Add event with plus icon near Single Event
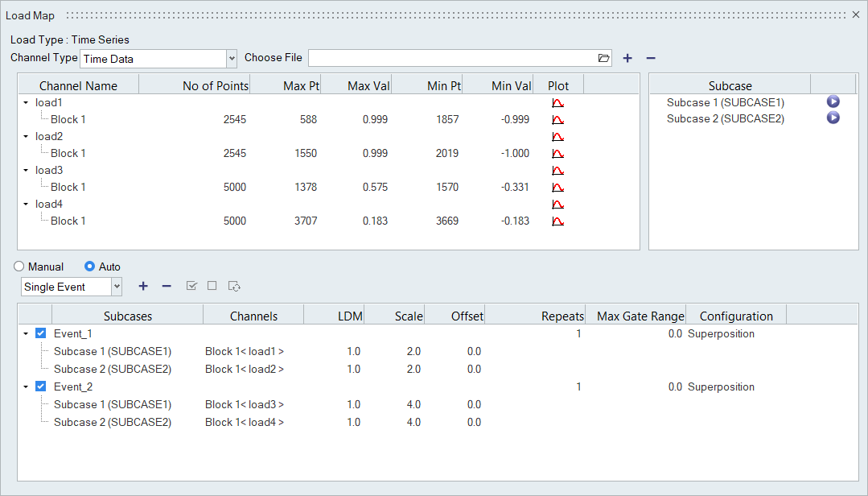This screenshot has width=868, height=496. [x=143, y=286]
